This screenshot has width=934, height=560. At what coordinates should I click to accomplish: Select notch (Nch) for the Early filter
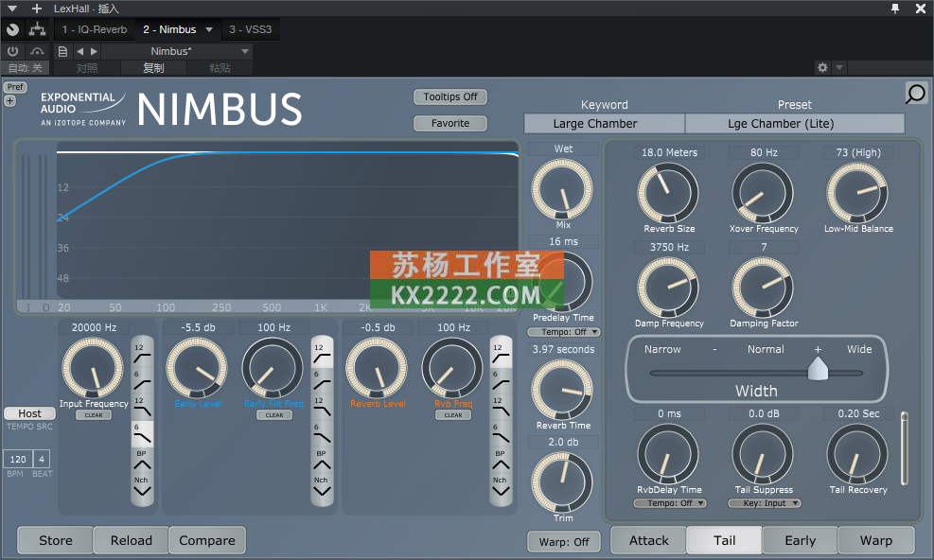pos(322,487)
